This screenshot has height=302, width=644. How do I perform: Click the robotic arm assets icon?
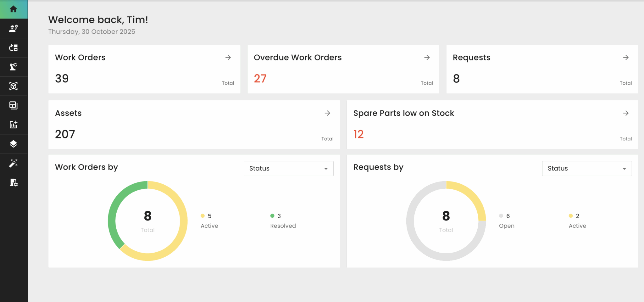[14, 67]
